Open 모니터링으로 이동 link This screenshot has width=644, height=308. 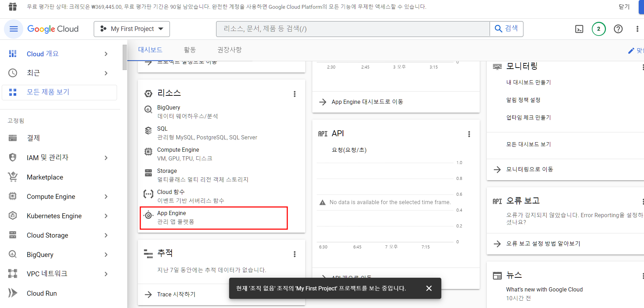click(529, 169)
